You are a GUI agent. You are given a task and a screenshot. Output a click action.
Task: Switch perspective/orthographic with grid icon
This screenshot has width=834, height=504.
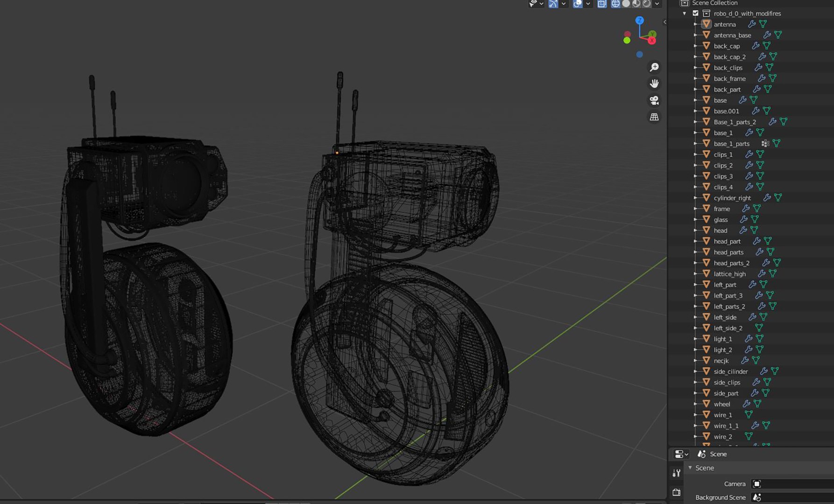[654, 117]
